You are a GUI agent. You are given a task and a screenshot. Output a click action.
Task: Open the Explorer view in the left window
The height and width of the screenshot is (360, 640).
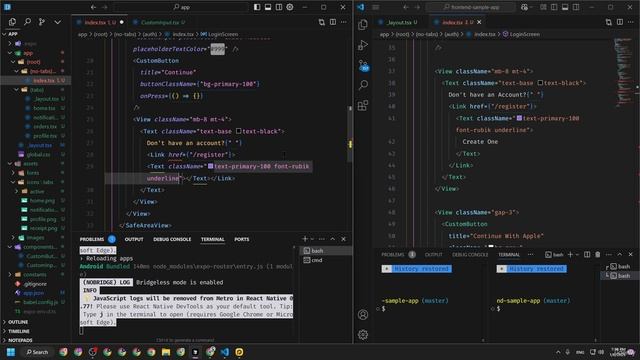pyautogui.click(x=12, y=22)
